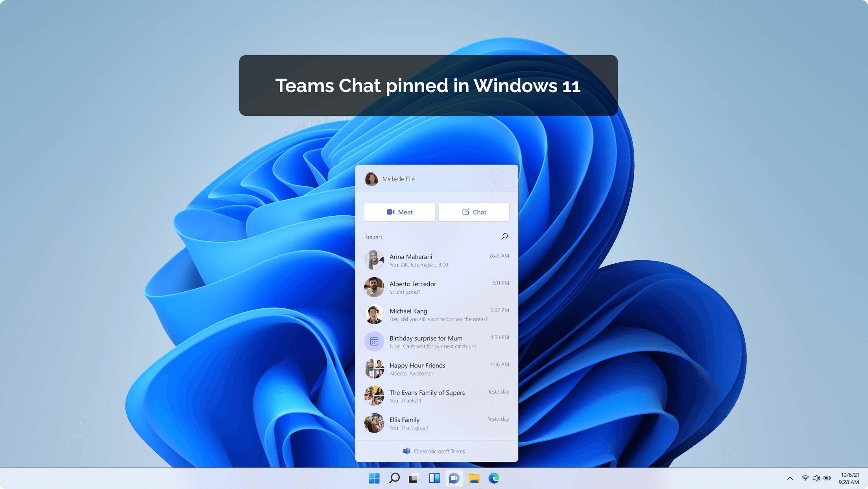Start a new conversation with Chat button
The image size is (868, 489).
point(474,212)
